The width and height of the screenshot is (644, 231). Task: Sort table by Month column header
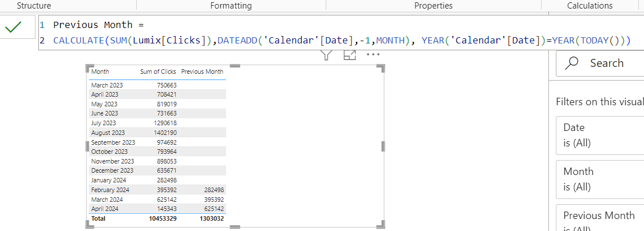100,71
